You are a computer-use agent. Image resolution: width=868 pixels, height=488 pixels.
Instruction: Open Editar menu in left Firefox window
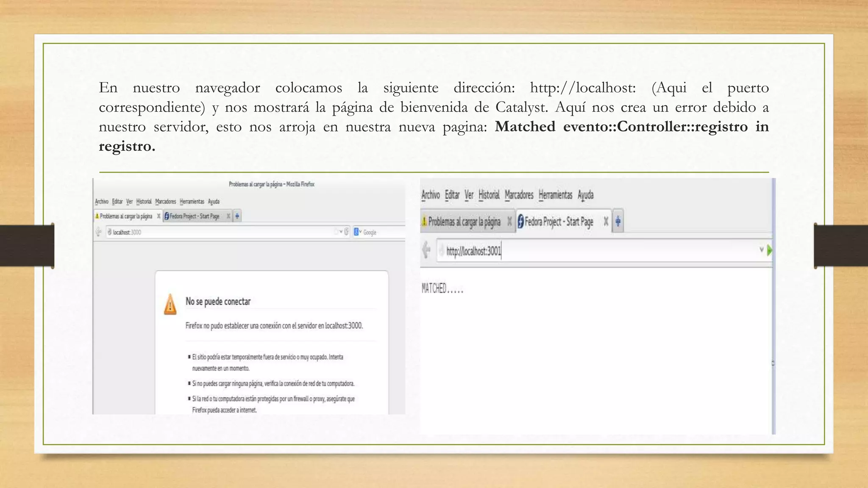(x=117, y=202)
